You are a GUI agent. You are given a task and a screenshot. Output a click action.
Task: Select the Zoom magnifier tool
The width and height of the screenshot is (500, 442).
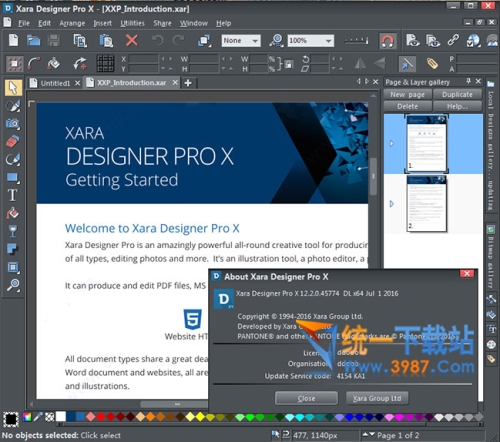13,286
